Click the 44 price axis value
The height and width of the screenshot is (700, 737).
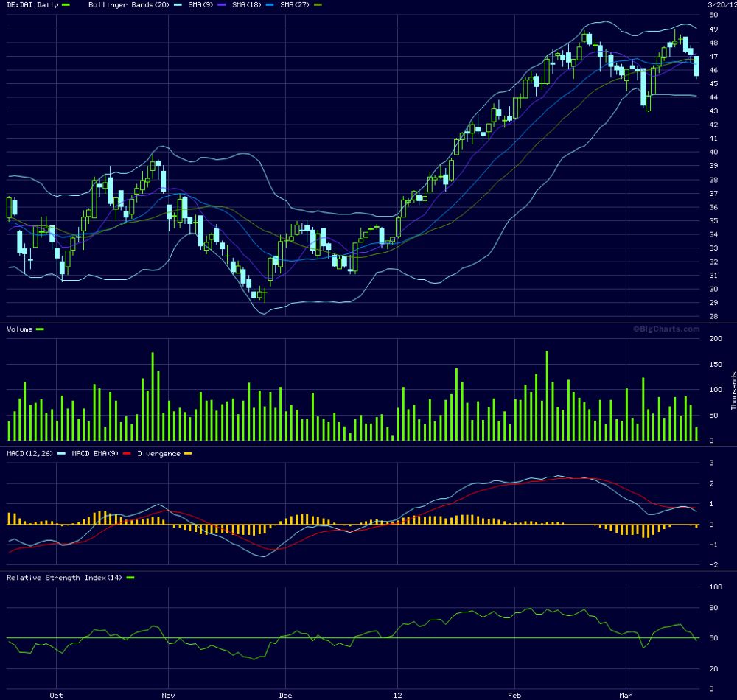pyautogui.click(x=713, y=97)
